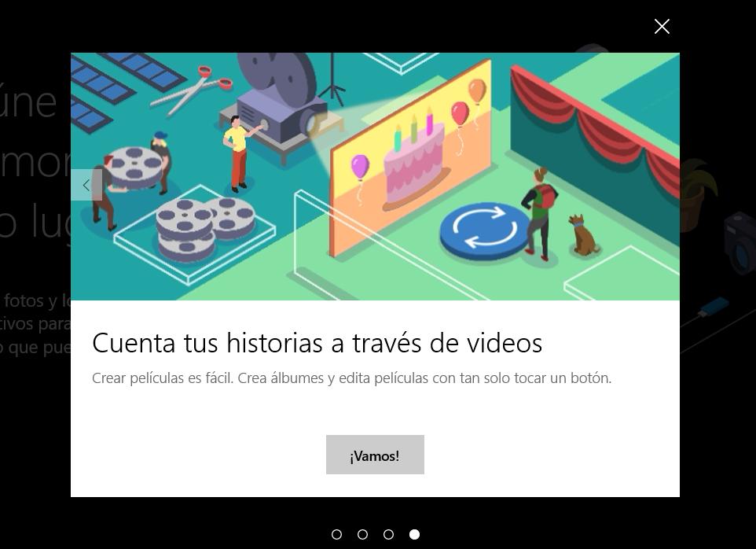Select the first page indicator dot

click(337, 535)
